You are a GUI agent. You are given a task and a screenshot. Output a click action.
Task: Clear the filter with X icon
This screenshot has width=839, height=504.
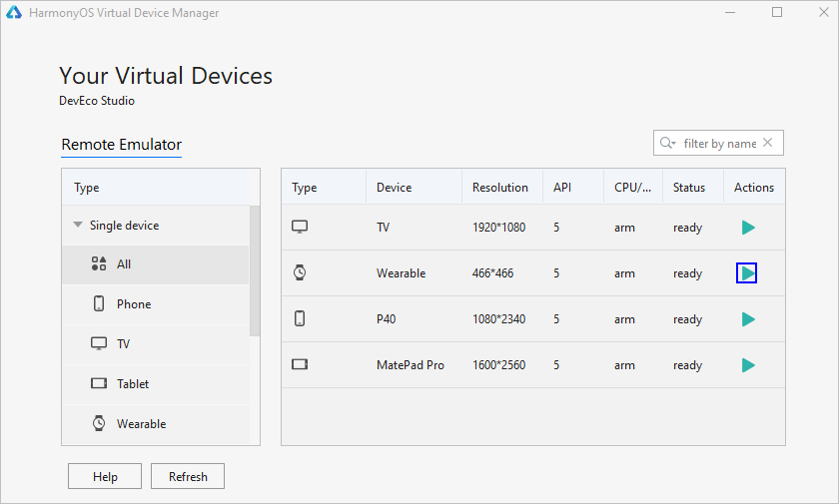[768, 143]
